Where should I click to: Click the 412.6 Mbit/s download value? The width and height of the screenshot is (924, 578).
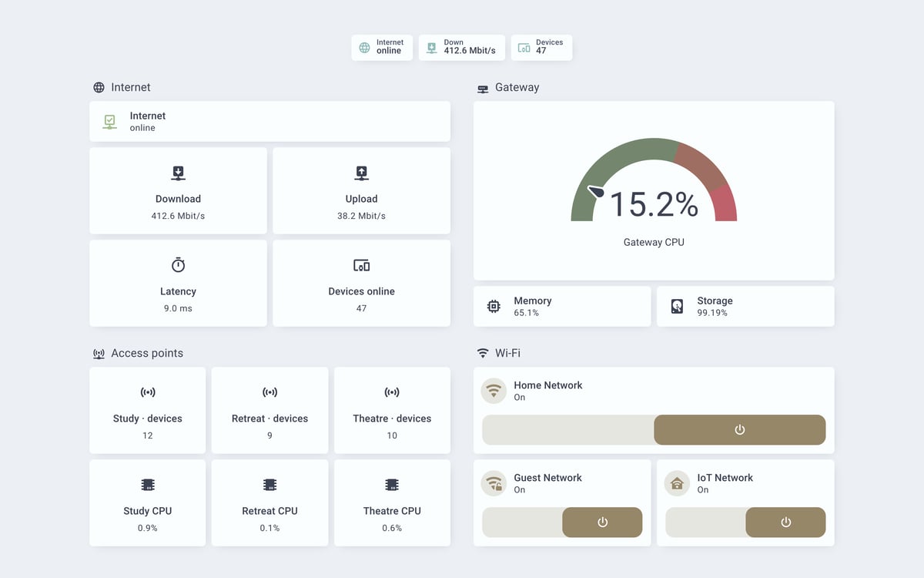178,217
